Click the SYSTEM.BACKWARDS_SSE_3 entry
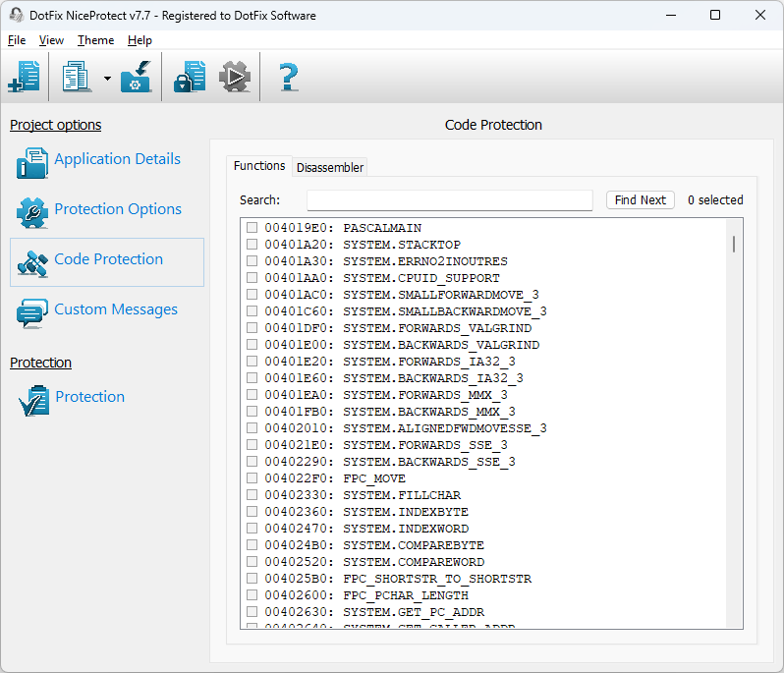Image resolution: width=784 pixels, height=673 pixels. (x=429, y=462)
